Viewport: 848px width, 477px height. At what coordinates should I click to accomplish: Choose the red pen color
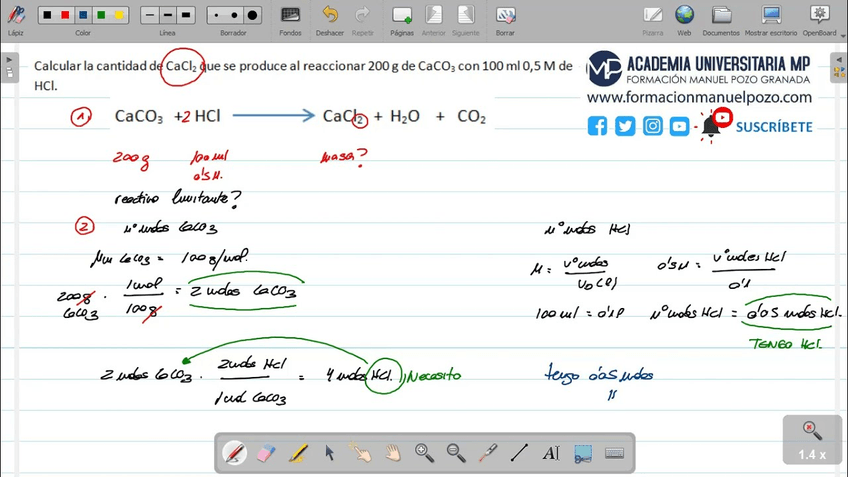[65, 15]
